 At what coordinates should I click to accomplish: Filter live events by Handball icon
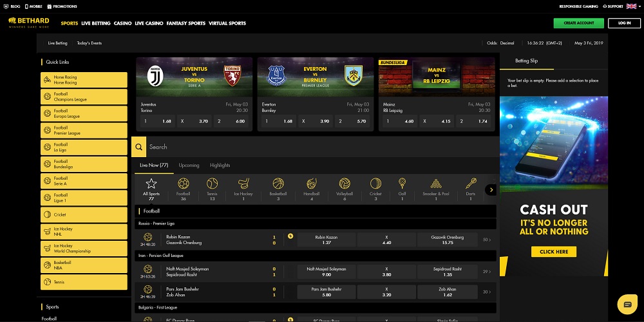click(x=312, y=184)
